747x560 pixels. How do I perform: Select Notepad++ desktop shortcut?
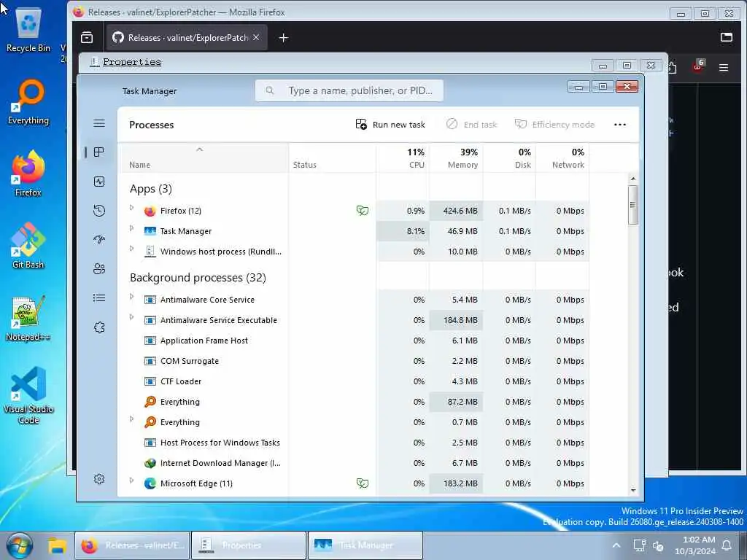click(x=28, y=318)
